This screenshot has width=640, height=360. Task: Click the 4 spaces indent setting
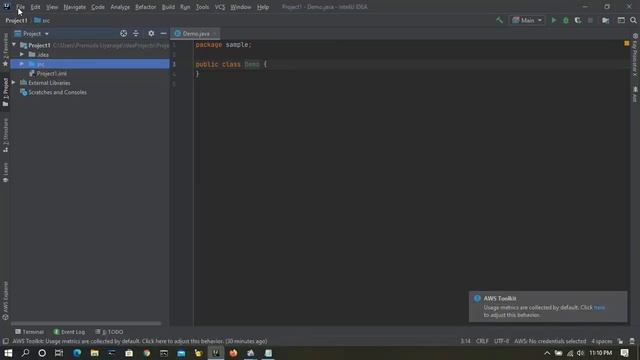pyautogui.click(x=602, y=341)
